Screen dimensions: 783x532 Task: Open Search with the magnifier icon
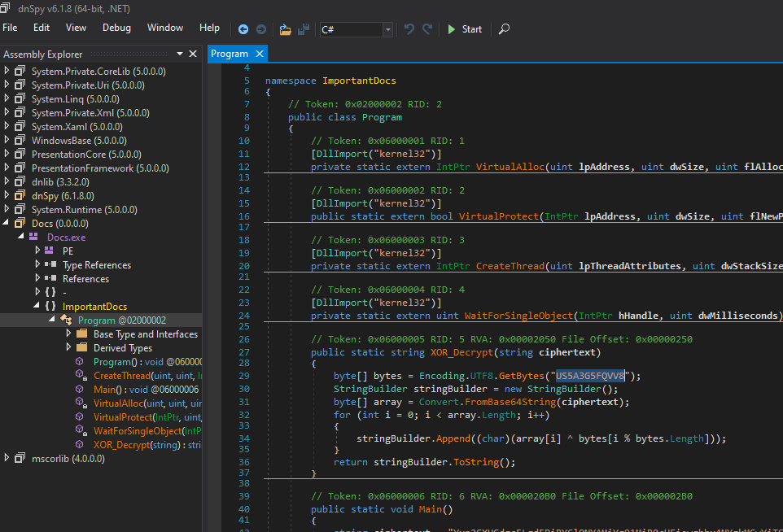pos(504,29)
